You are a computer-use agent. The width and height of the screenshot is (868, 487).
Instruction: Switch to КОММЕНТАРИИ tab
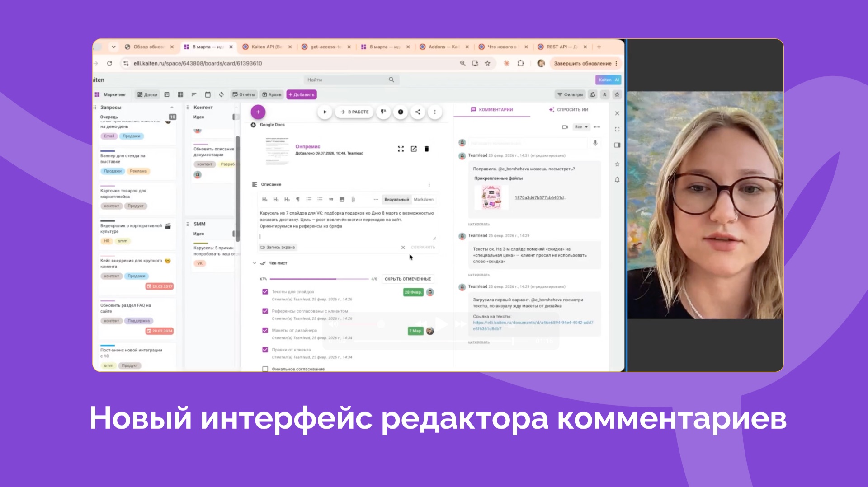tap(492, 109)
